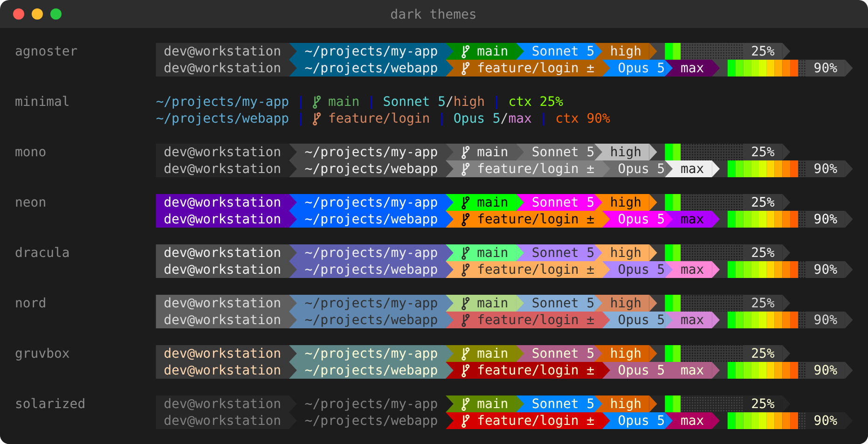Click "ctx 25%" in the minimal theme
Screen dimensions: 868x444
pos(536,102)
